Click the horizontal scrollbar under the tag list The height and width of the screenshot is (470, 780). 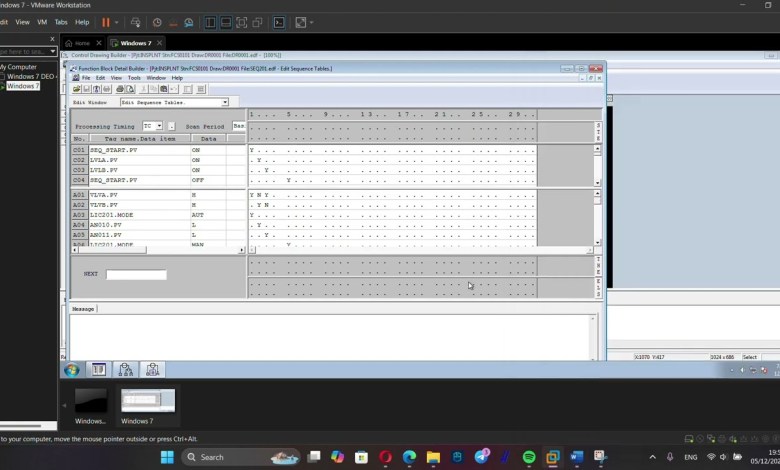click(x=158, y=250)
